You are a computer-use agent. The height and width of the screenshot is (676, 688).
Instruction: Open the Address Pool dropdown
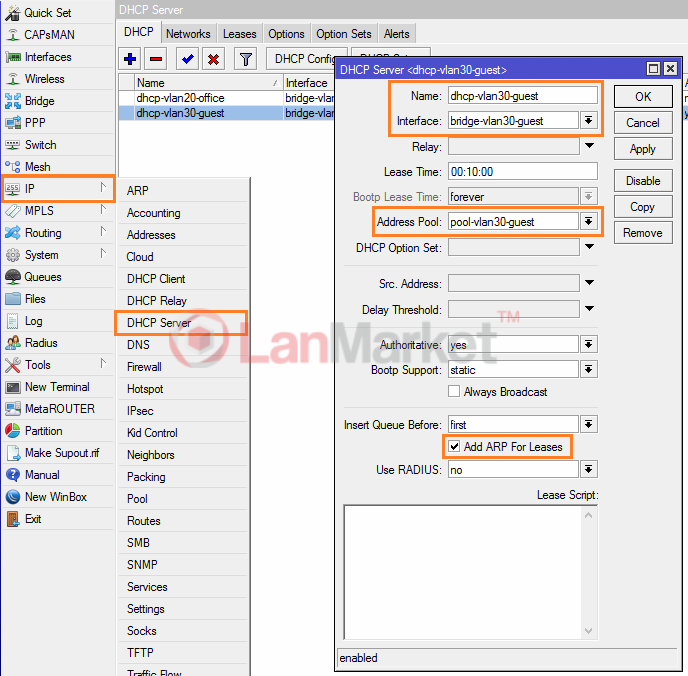click(589, 221)
